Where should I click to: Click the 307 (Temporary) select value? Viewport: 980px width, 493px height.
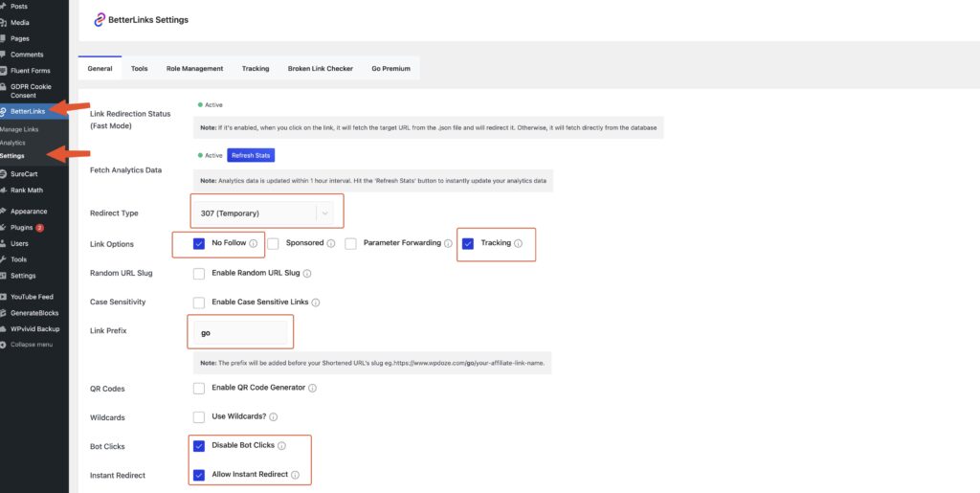[x=230, y=213]
